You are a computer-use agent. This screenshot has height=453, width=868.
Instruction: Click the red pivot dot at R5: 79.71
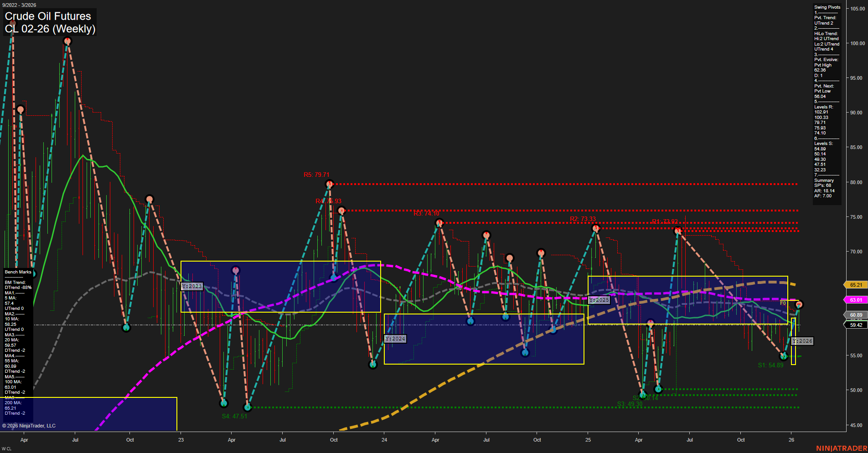(330, 184)
